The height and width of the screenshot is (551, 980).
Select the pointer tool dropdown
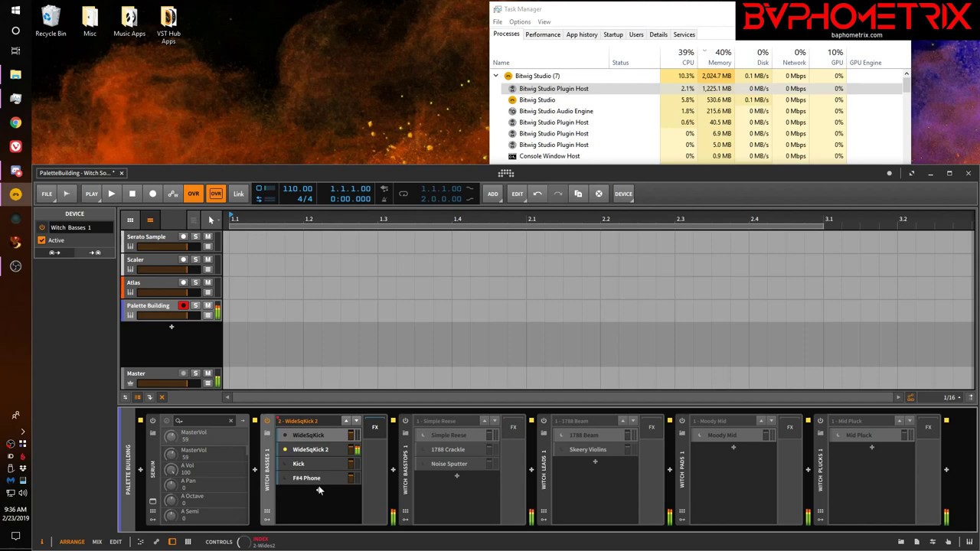click(x=211, y=220)
